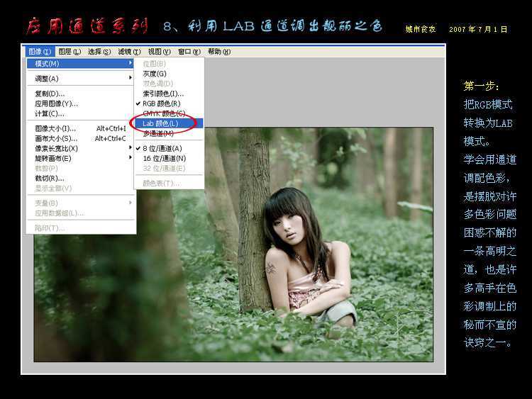Select 16 位/通道(N) bit depth
This screenshot has height=399, width=532.
click(169, 158)
